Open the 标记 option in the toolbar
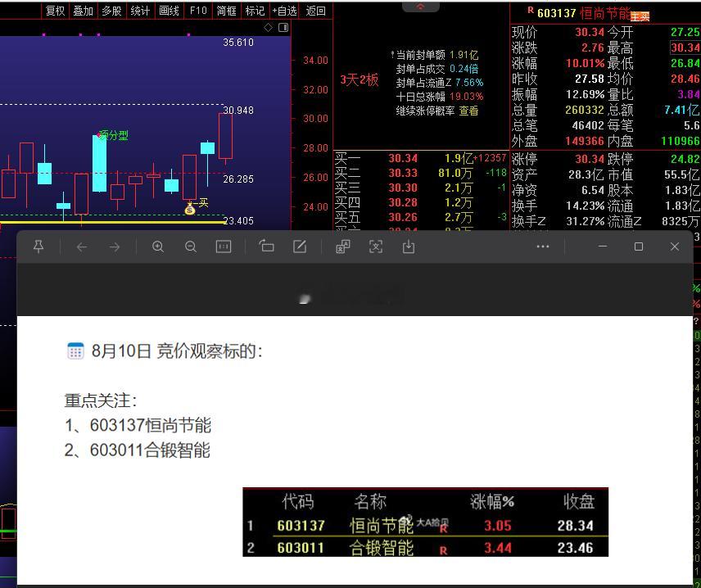 pos(255,11)
